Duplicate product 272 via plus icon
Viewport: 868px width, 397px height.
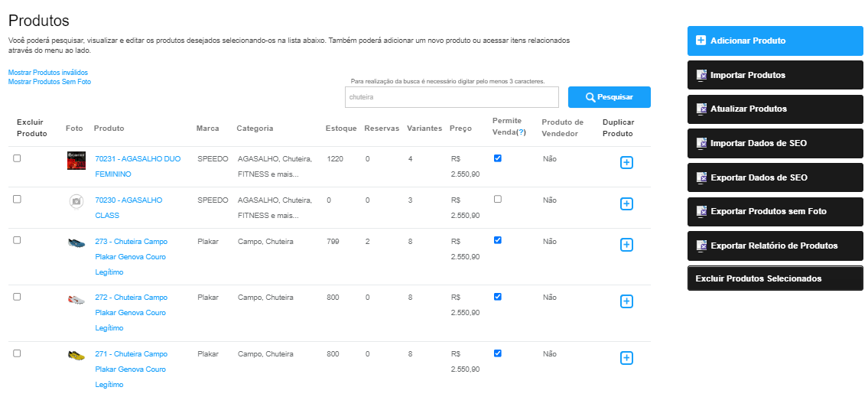click(626, 301)
